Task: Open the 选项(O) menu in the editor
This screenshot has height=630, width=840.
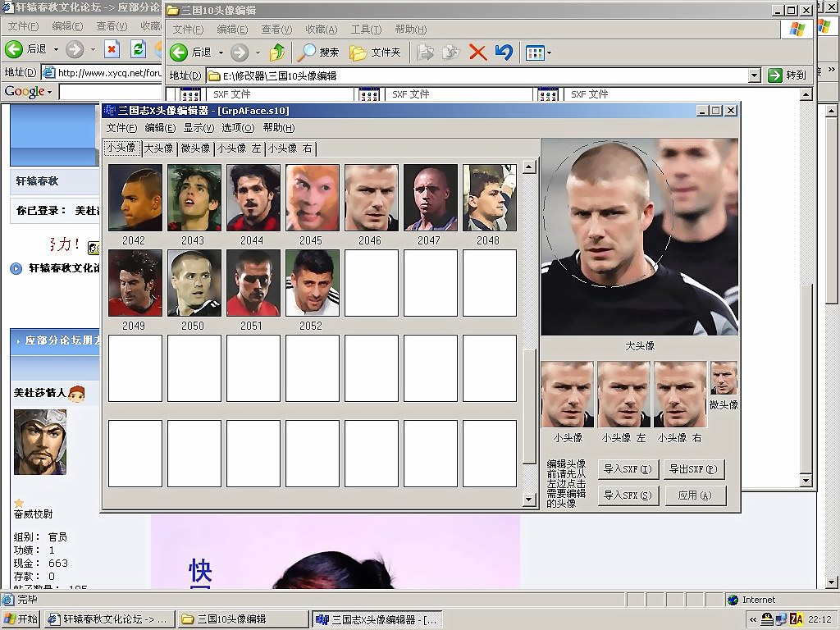Action: (238, 128)
